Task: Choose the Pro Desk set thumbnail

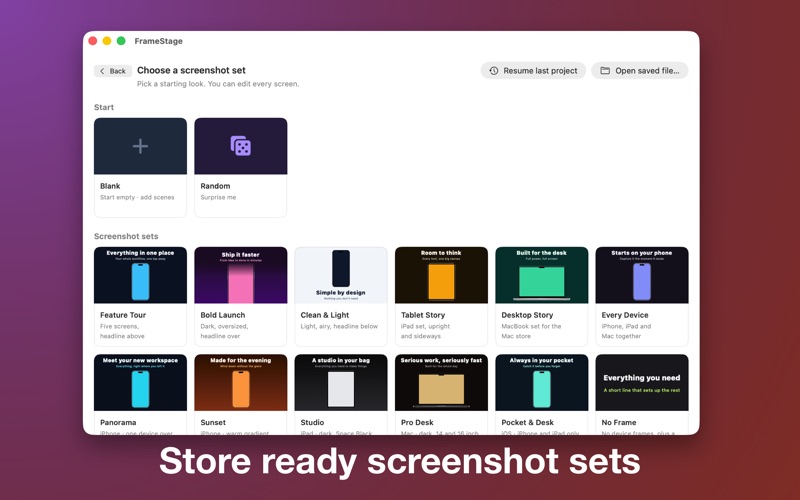Action: tap(441, 383)
